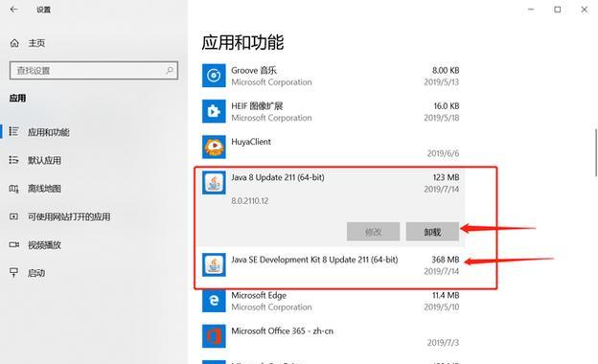Click the 可使用网站打开的应用 icon in sidebar

tap(13, 216)
